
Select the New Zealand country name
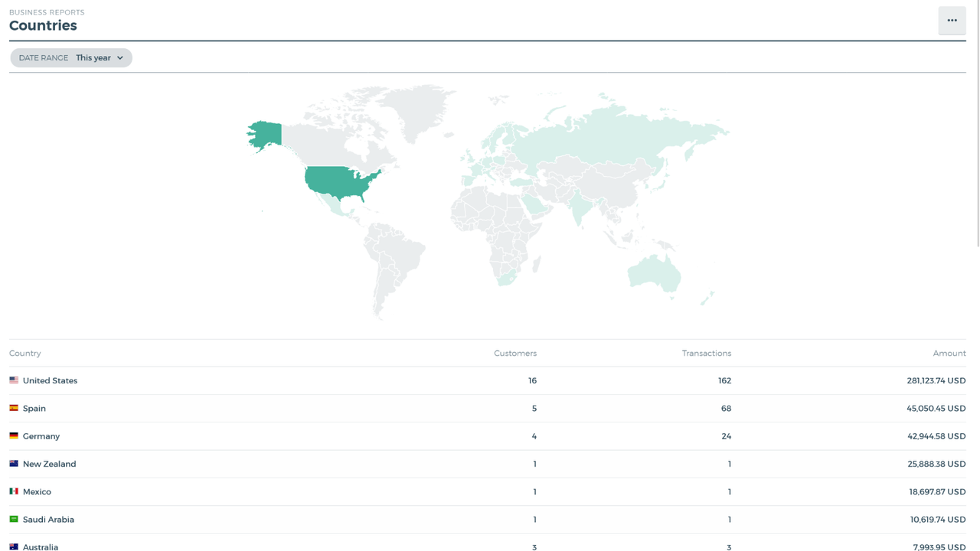pyautogui.click(x=50, y=464)
